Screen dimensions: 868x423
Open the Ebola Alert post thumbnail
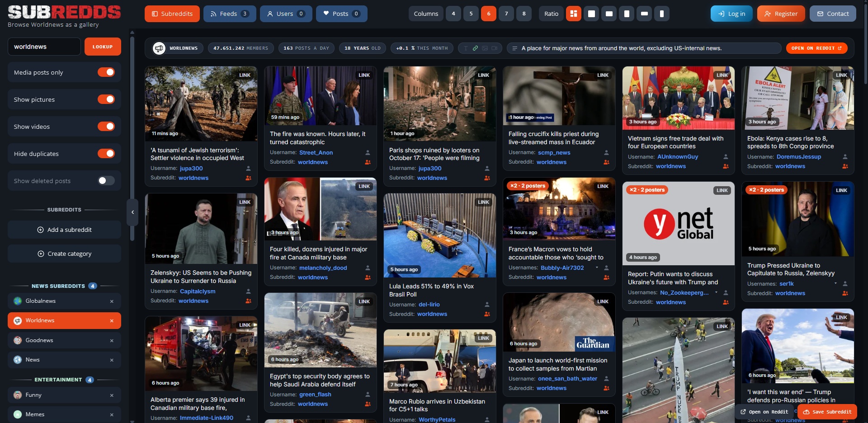point(797,98)
